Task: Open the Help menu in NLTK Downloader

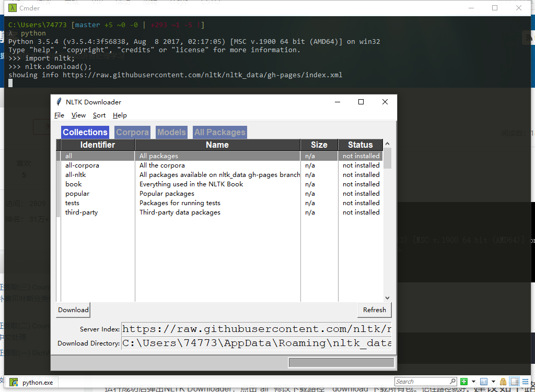Action: click(120, 115)
